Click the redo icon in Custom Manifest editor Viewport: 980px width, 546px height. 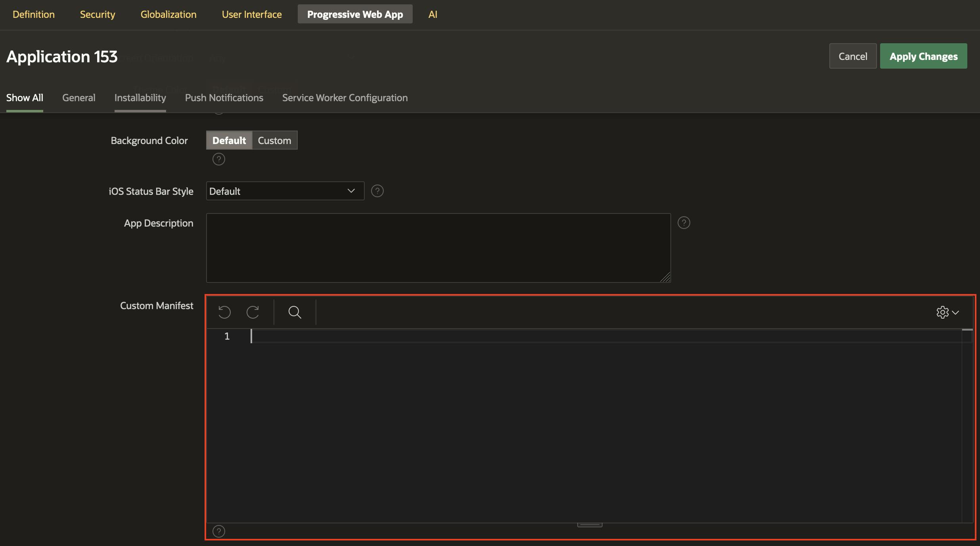[x=253, y=311]
